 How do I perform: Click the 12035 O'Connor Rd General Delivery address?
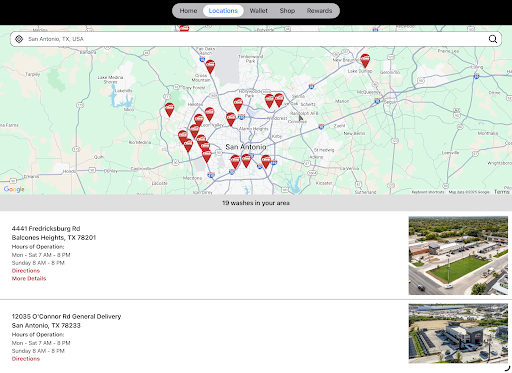click(x=66, y=316)
